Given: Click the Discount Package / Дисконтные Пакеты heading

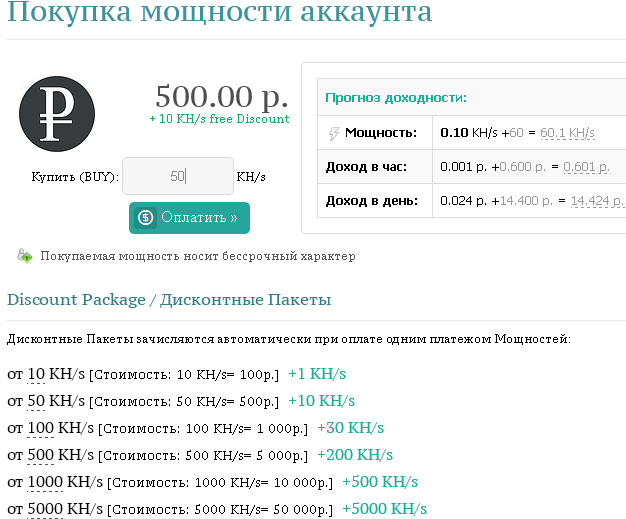Looking at the screenshot, I should (169, 299).
